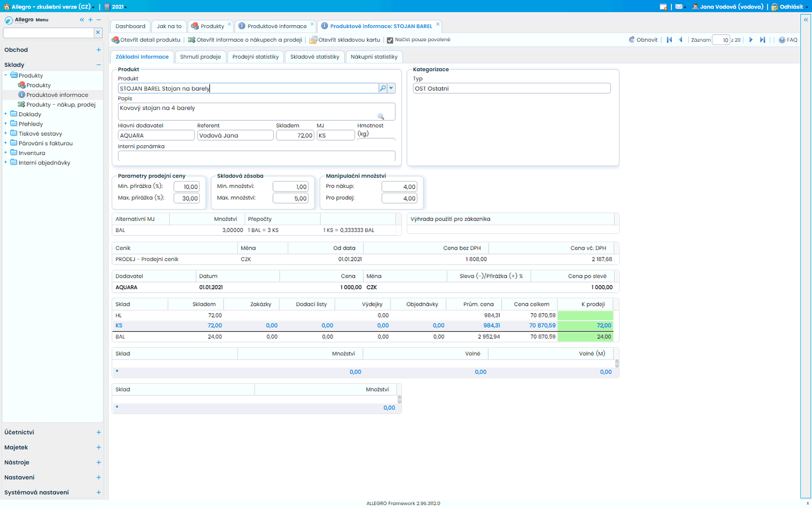Switch to the Prodejní statistiky tab
This screenshot has width=812, height=508.
pyautogui.click(x=255, y=57)
